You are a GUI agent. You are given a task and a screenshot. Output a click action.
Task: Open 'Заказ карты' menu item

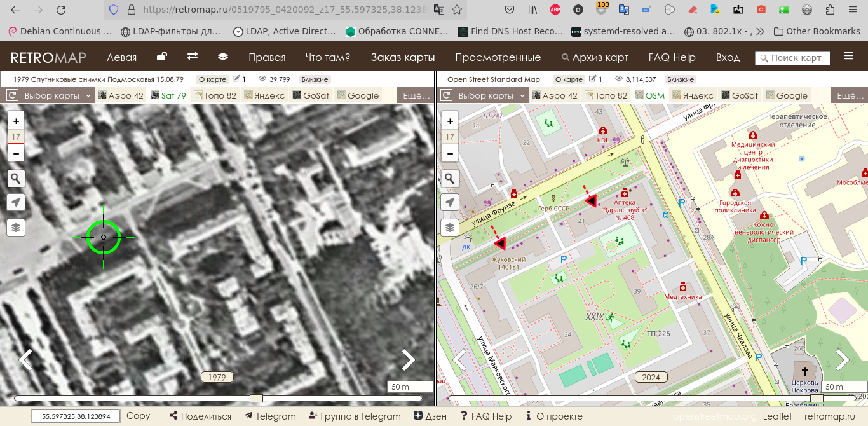click(403, 57)
